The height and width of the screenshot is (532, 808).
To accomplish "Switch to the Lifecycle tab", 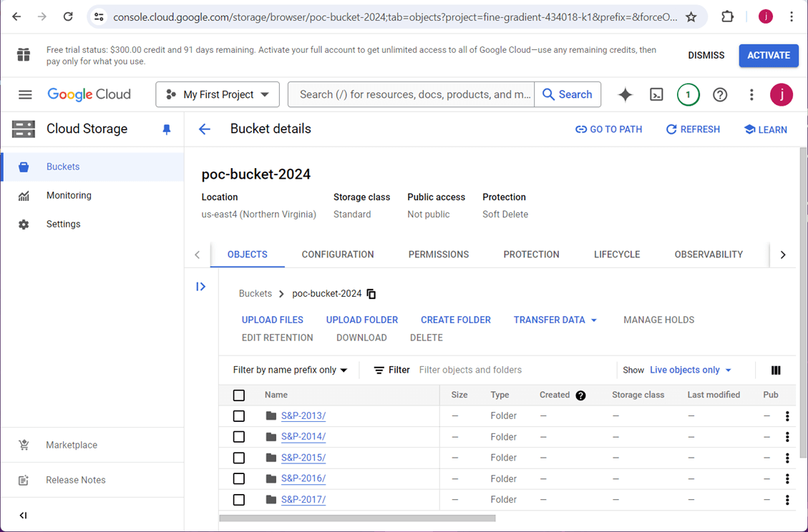I will pos(617,255).
